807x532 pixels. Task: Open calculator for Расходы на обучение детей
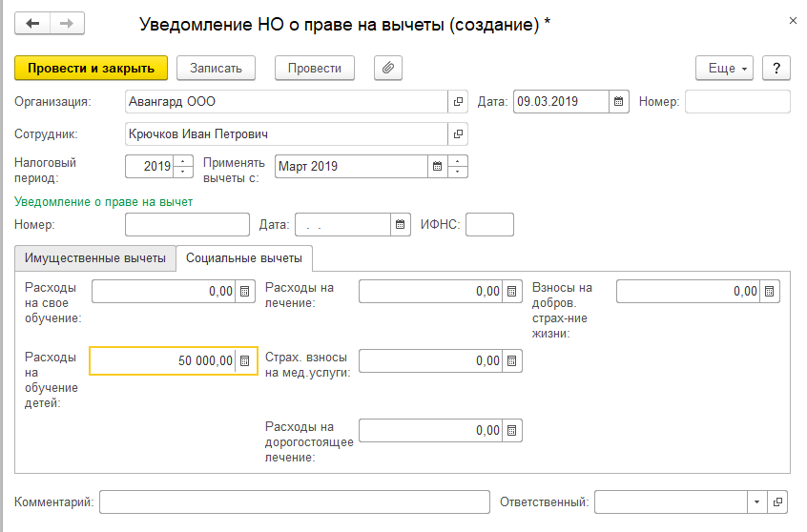tap(245, 360)
